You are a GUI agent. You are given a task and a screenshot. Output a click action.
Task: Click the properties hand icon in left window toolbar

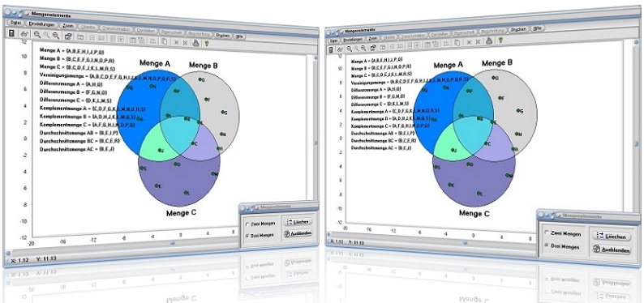click(x=68, y=36)
